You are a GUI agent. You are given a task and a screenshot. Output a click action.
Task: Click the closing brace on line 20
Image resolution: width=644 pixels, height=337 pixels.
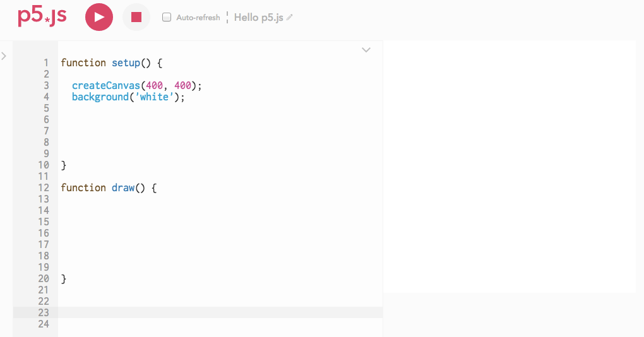pos(64,279)
